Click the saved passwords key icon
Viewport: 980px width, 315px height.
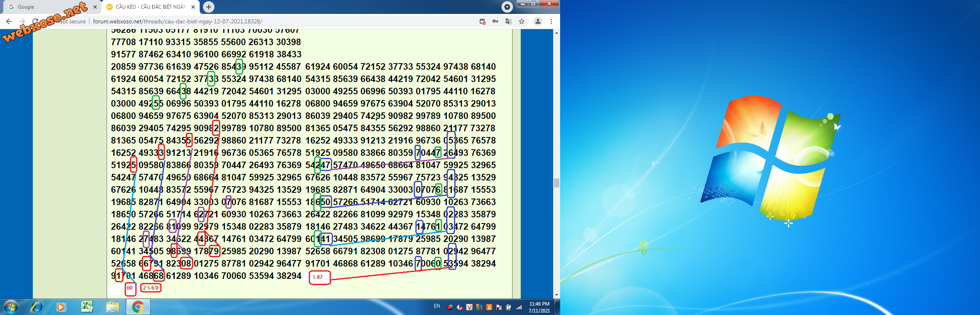point(495,21)
